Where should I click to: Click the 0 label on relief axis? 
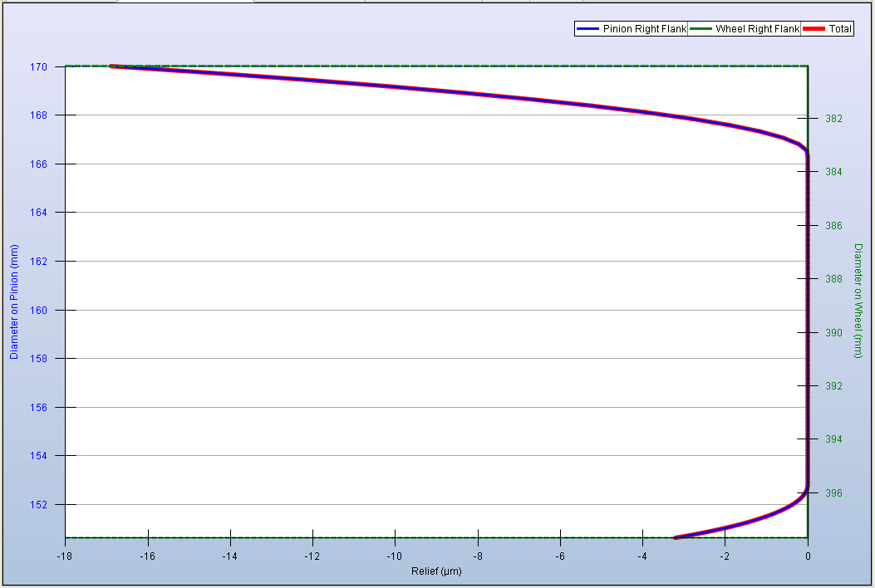tap(808, 556)
